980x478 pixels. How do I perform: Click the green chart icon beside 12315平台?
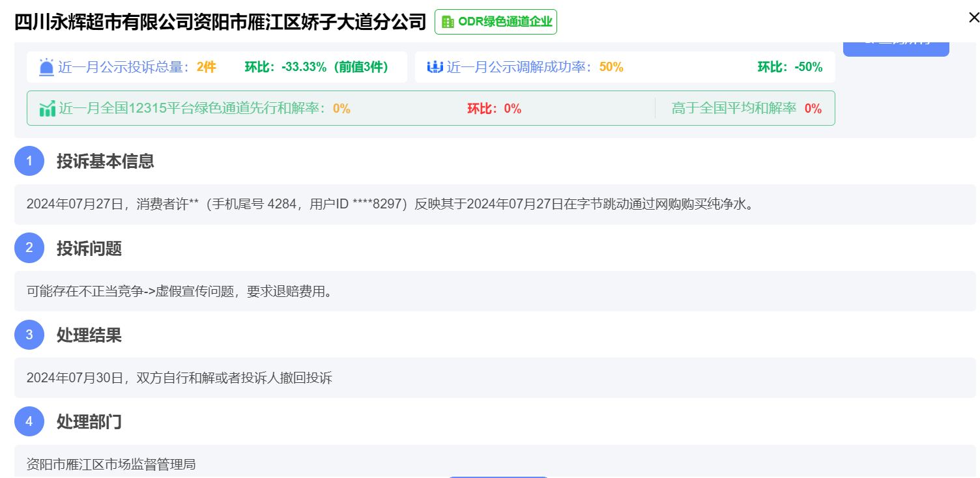(x=48, y=109)
